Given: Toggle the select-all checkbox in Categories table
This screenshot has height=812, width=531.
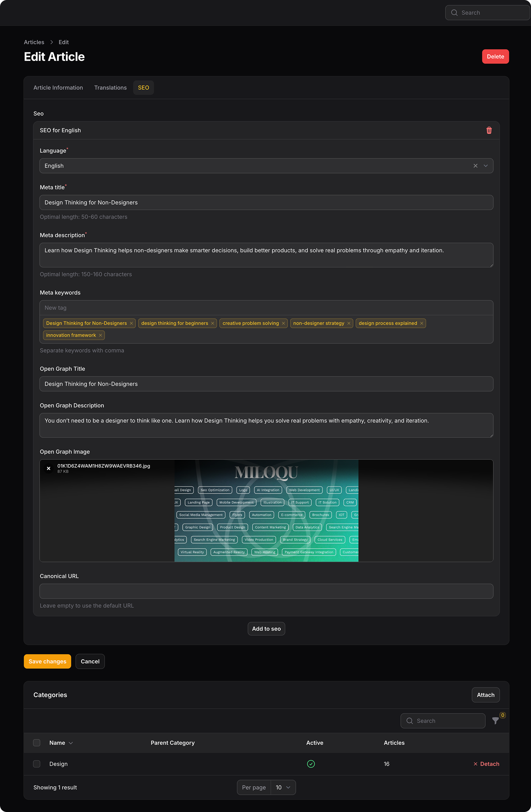Looking at the screenshot, I should (37, 743).
